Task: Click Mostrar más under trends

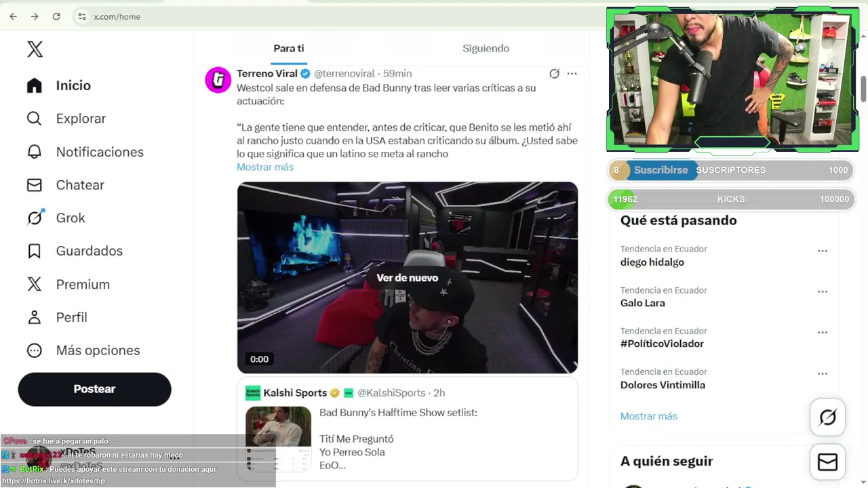Action: tap(649, 416)
